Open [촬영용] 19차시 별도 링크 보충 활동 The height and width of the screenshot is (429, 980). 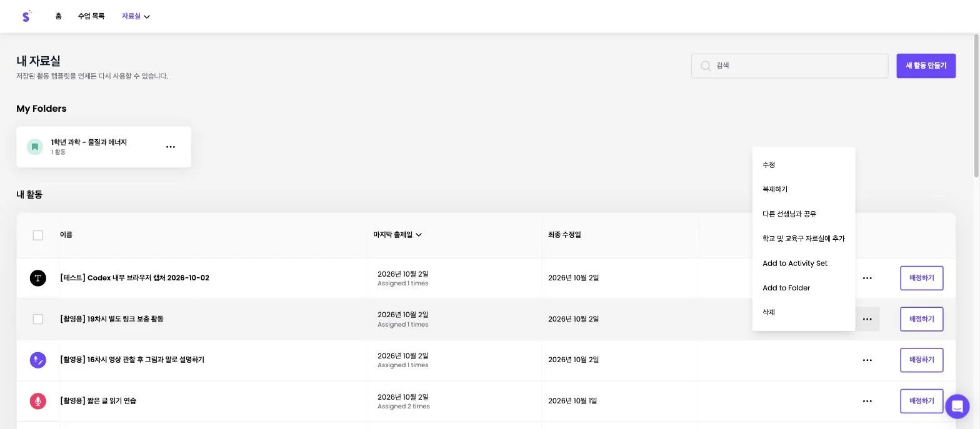[111, 319]
